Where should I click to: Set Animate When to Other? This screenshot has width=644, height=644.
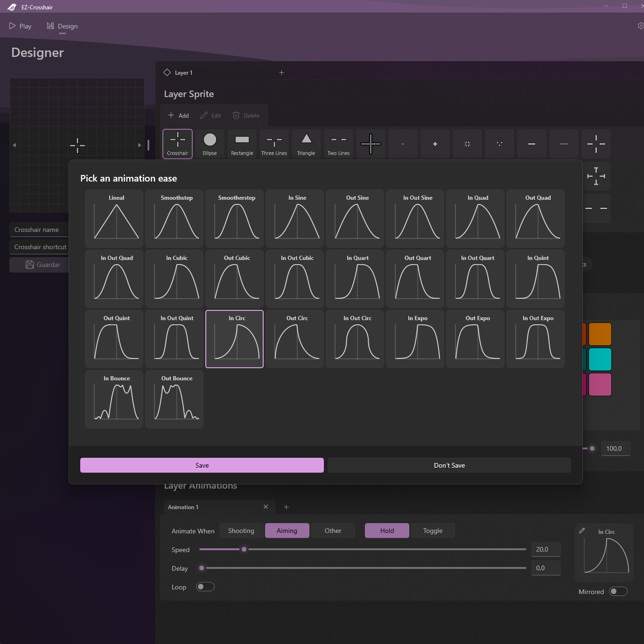click(333, 531)
